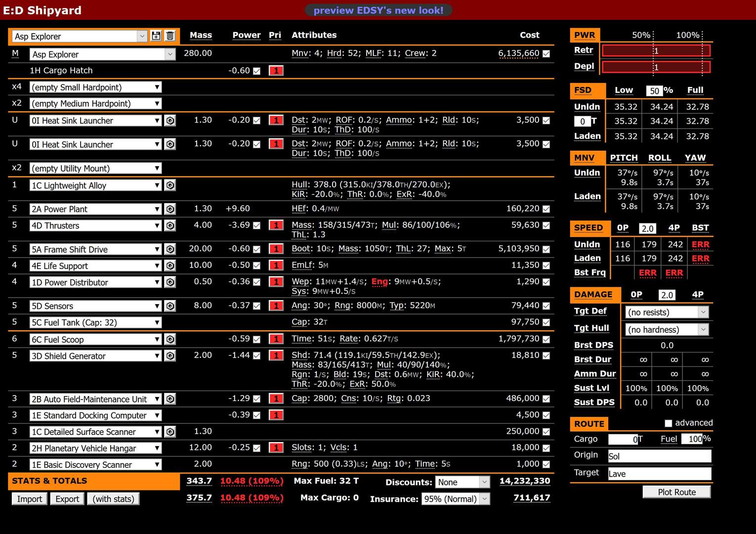Open the empty Small Hardpoint dropdown
Image resolution: width=756 pixels, height=534 pixels.
pos(96,88)
